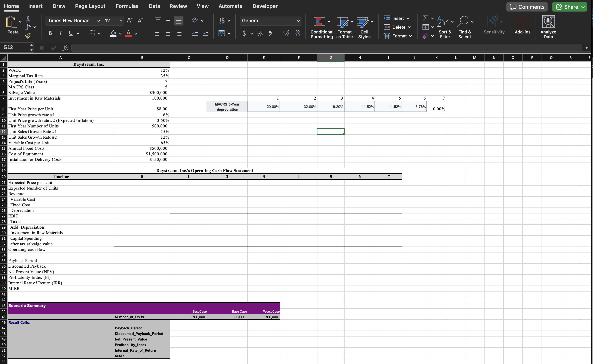Open the Analyze Data pane

pos(548,26)
